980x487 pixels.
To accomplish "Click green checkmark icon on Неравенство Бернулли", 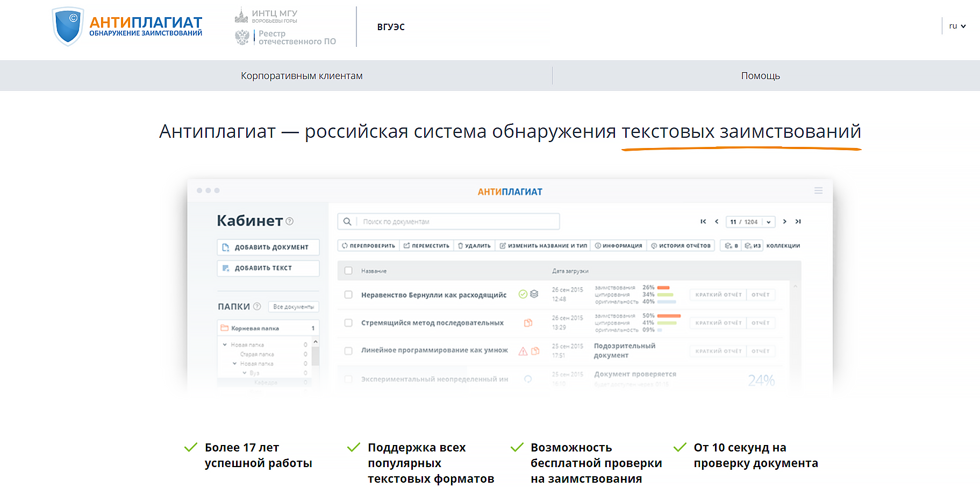I will 523,294.
